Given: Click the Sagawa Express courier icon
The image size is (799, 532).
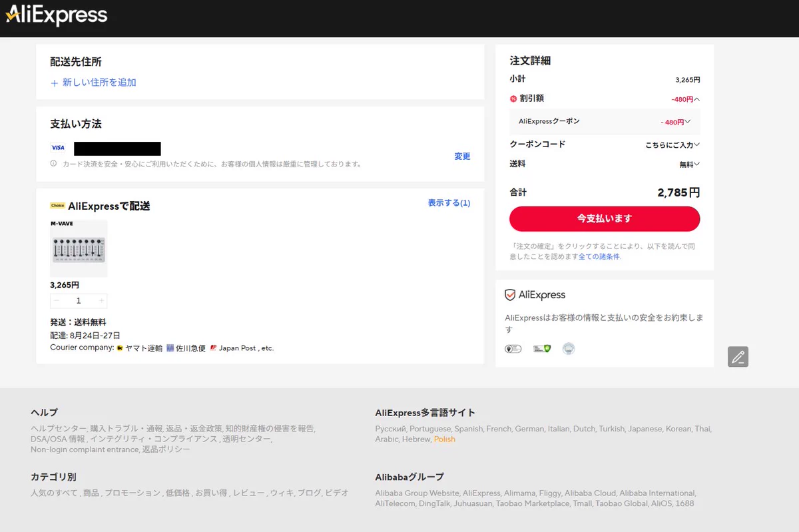Looking at the screenshot, I should pyautogui.click(x=170, y=348).
